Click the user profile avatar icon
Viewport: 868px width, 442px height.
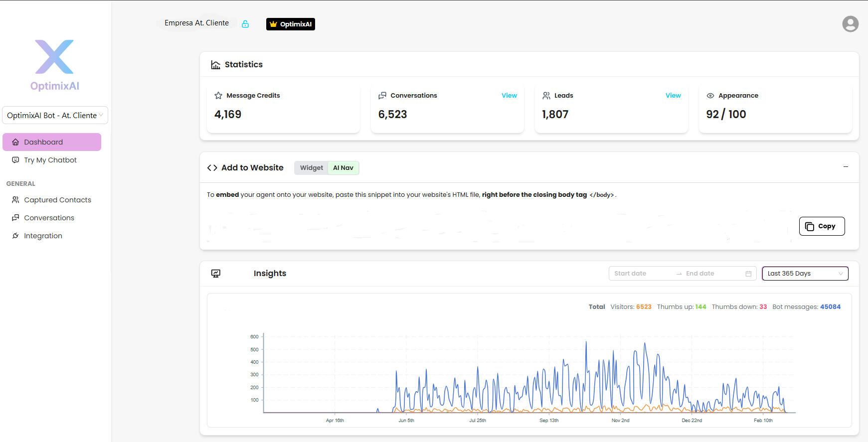[x=850, y=24]
